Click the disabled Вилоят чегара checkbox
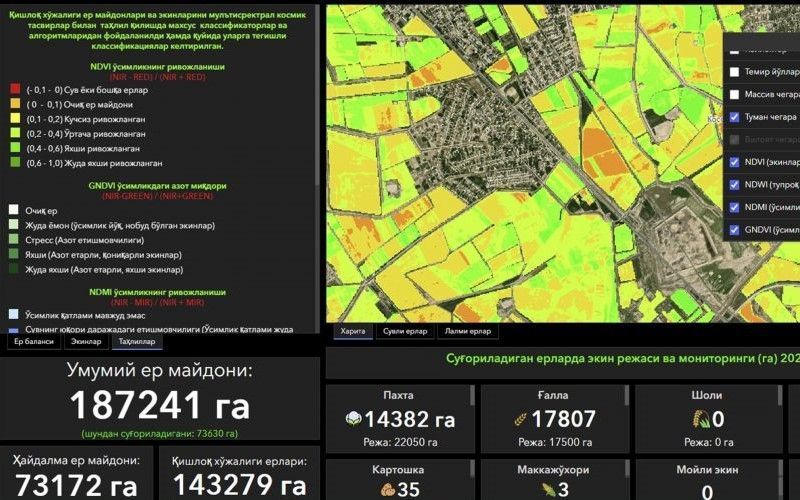This screenshot has height=500, width=800. 734,139
